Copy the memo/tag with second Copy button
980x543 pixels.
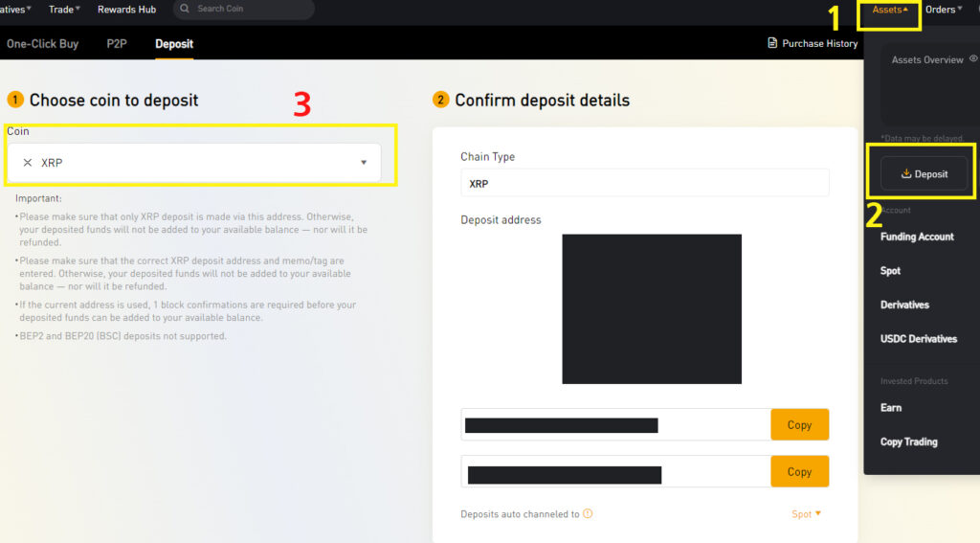(799, 472)
